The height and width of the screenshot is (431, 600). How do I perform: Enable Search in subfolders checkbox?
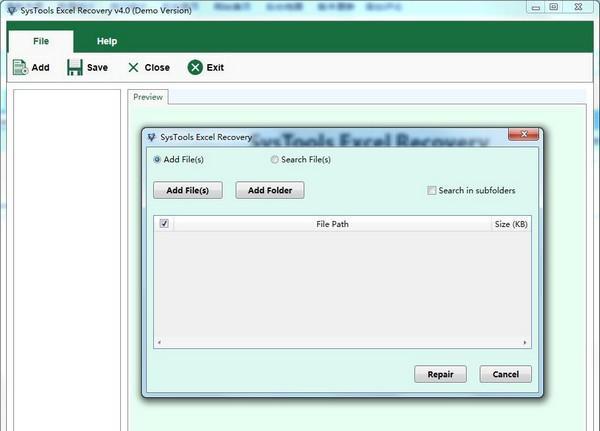pyautogui.click(x=431, y=190)
